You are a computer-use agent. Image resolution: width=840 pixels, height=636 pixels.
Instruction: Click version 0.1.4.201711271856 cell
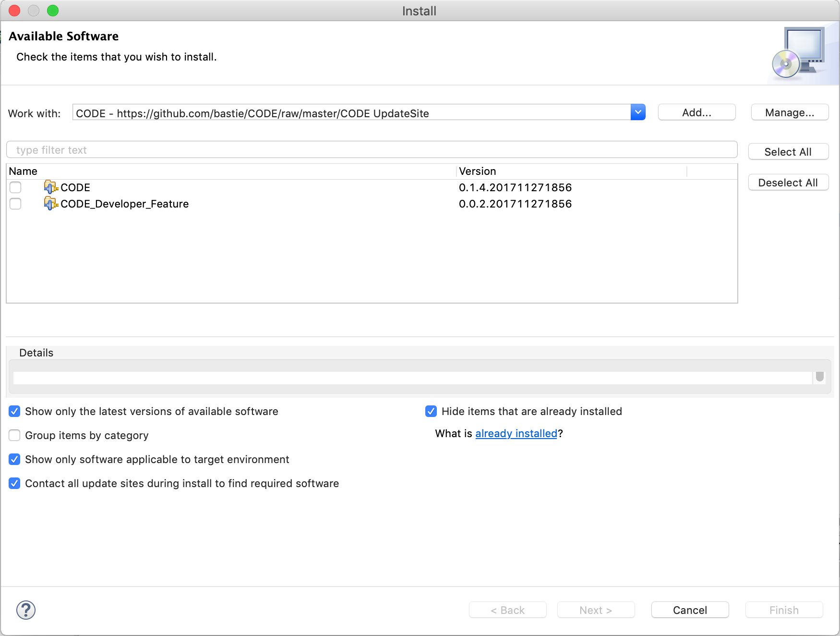click(516, 187)
